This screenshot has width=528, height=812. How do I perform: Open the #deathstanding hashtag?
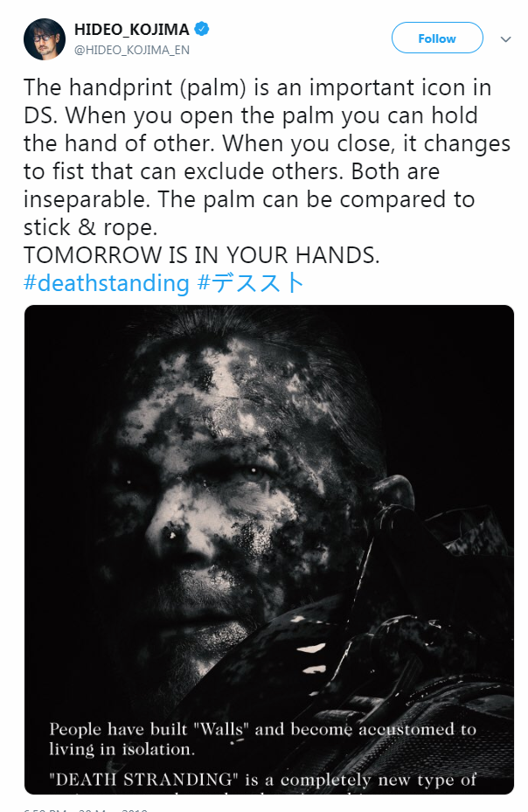107,283
